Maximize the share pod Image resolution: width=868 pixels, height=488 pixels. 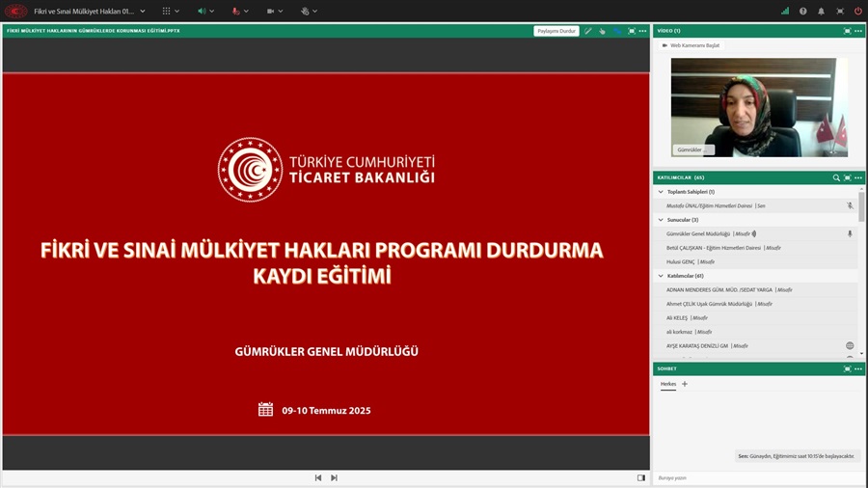tap(632, 31)
